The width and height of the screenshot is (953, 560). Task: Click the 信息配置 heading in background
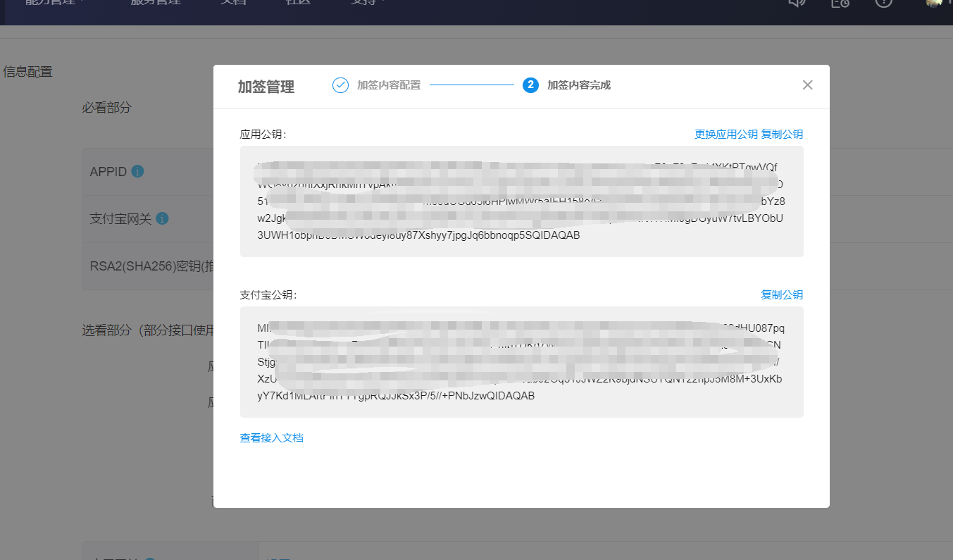coord(27,72)
